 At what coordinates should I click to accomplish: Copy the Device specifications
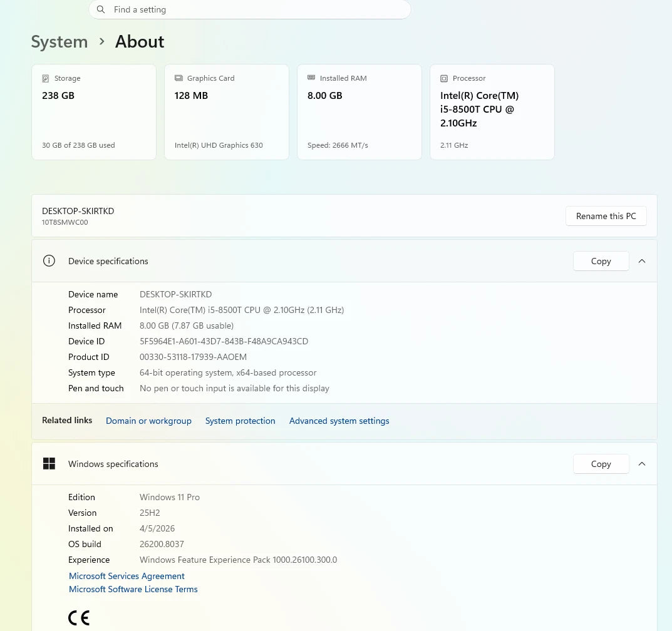(x=601, y=261)
